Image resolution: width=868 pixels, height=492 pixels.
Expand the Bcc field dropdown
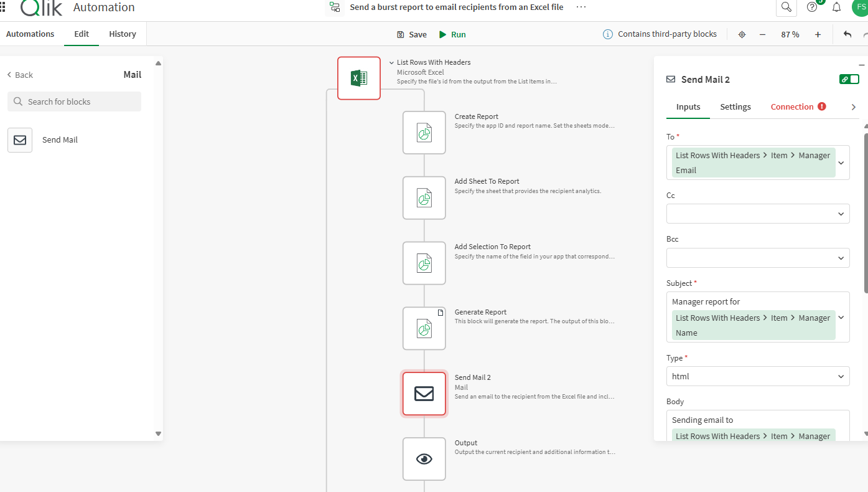click(x=841, y=258)
